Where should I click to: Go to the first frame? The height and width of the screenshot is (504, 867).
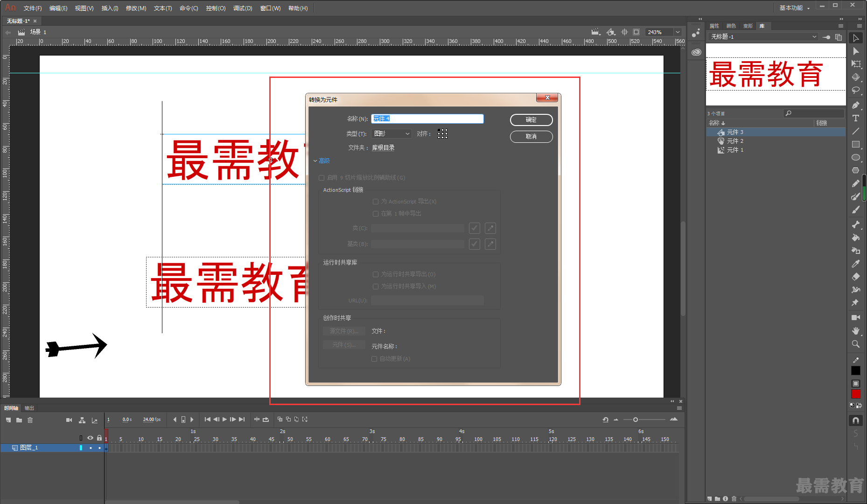tap(208, 419)
